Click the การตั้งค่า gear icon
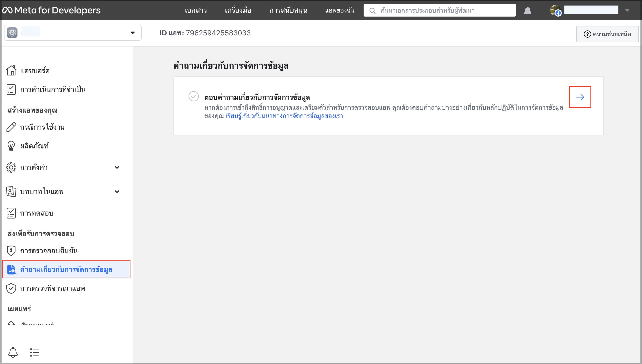Screen dimensions: 642x364 point(11,167)
